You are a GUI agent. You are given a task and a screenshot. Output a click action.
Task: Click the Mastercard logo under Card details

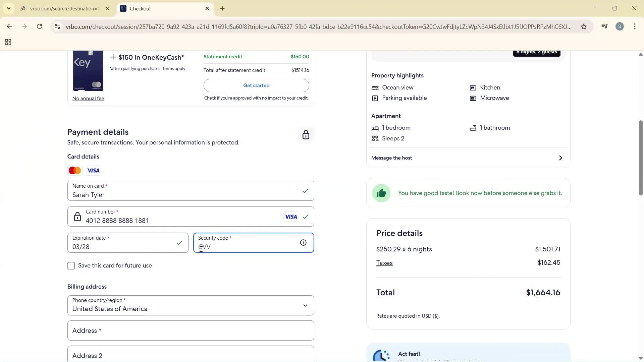74,170
